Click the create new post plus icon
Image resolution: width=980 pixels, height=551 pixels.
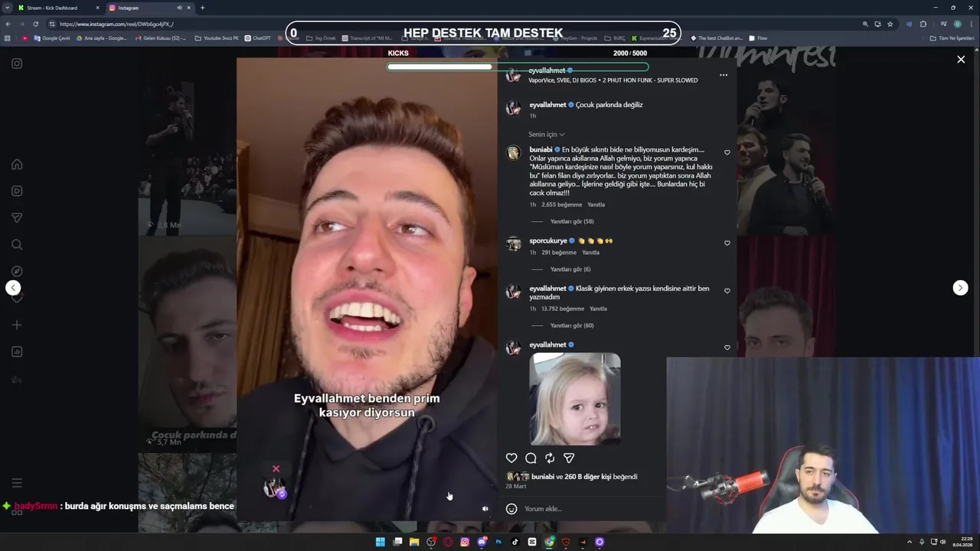click(17, 325)
